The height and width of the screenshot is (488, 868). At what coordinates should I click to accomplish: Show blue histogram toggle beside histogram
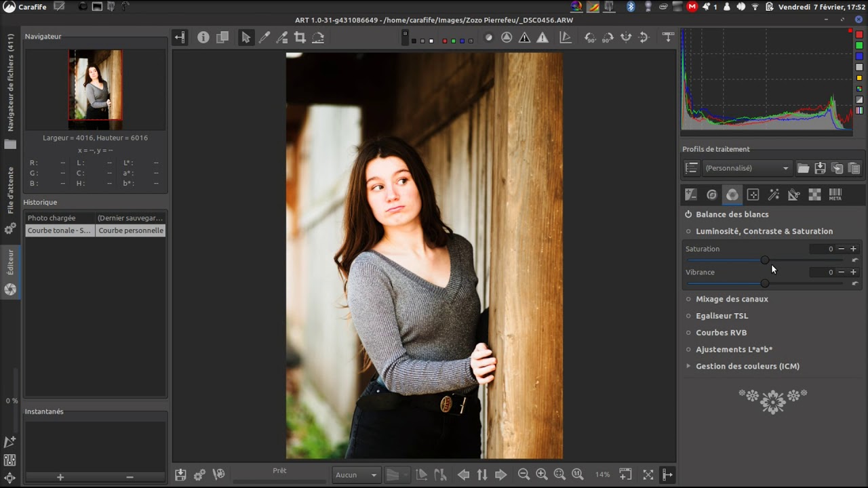tap(859, 56)
